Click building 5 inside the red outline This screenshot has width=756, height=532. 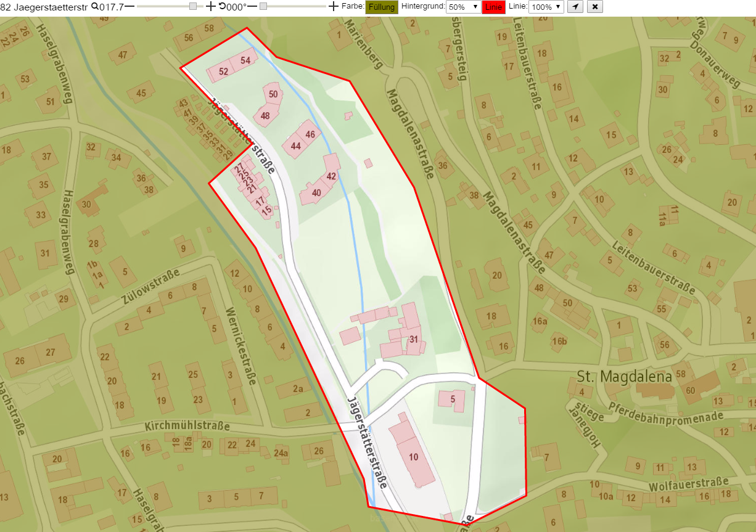tap(452, 399)
